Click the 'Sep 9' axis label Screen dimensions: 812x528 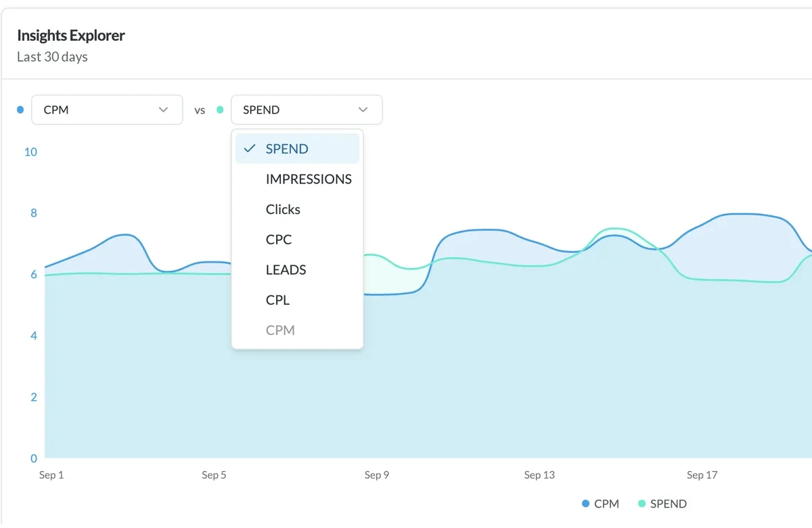pyautogui.click(x=377, y=475)
